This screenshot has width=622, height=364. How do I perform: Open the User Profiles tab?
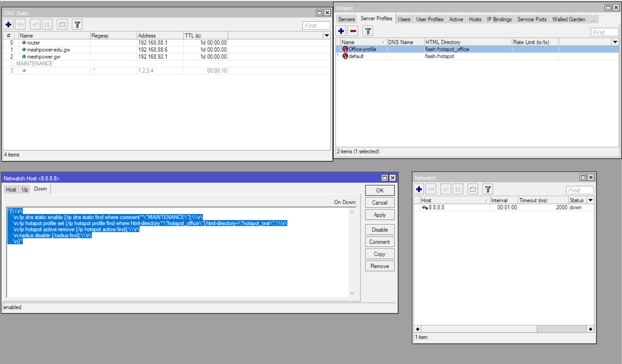click(x=430, y=19)
